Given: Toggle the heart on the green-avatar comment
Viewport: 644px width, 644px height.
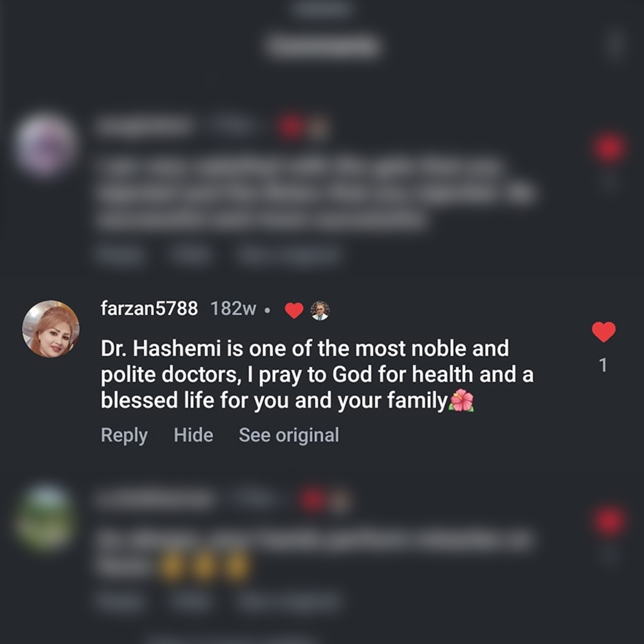Looking at the screenshot, I should [609, 522].
